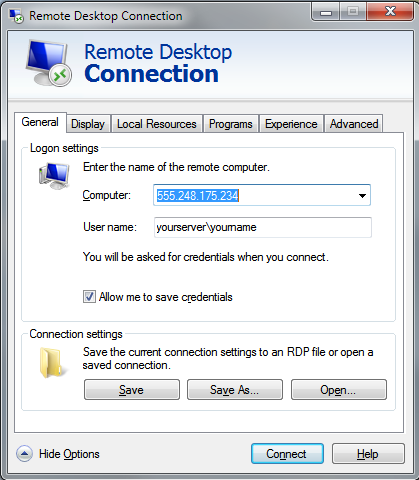
Task: Save the current connection settings
Action: (132, 389)
